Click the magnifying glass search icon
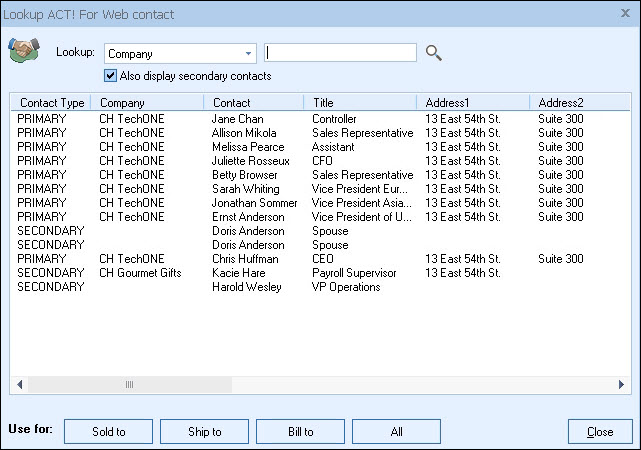641x450 pixels. [433, 53]
